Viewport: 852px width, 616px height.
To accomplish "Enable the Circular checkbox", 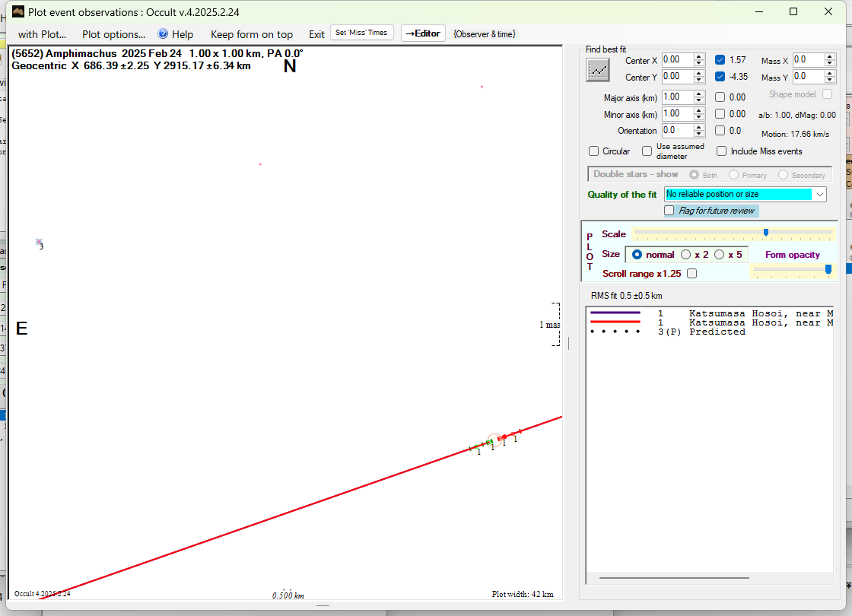I will 594,151.
